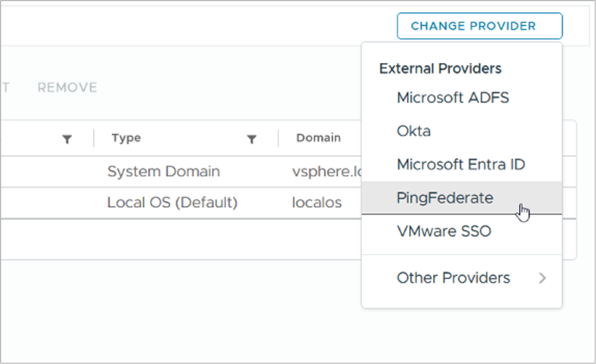Open the filter icon in the Type column
This screenshot has width=596, height=364.
251,139
